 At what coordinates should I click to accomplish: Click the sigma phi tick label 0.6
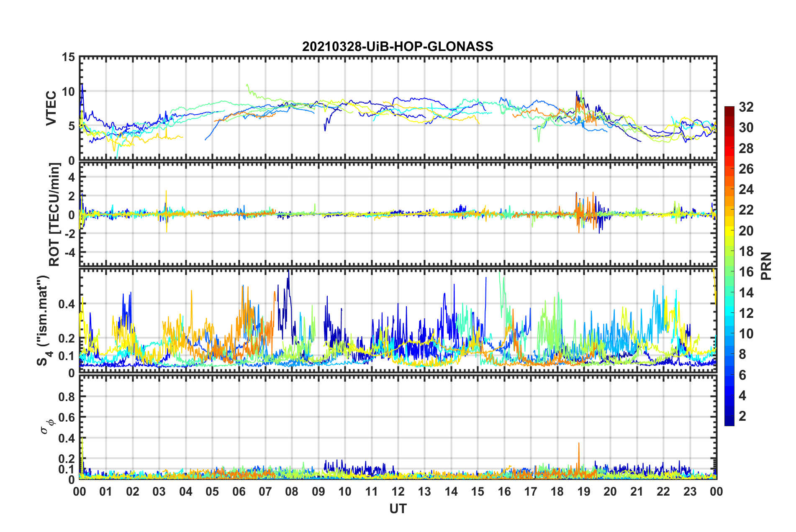coord(67,417)
